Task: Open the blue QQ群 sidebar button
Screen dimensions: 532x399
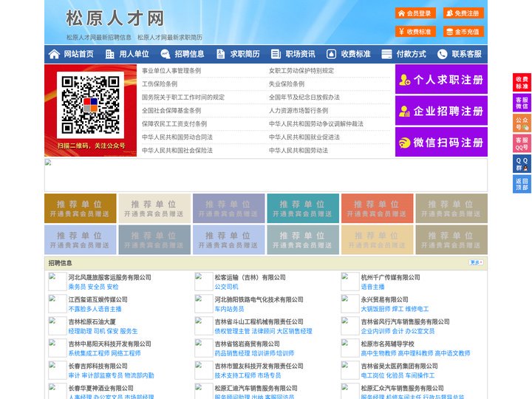Action: point(522,164)
